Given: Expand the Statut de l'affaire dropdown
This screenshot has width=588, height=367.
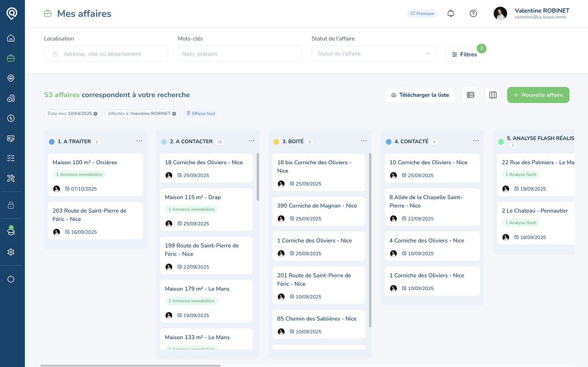Looking at the screenshot, I should [373, 54].
